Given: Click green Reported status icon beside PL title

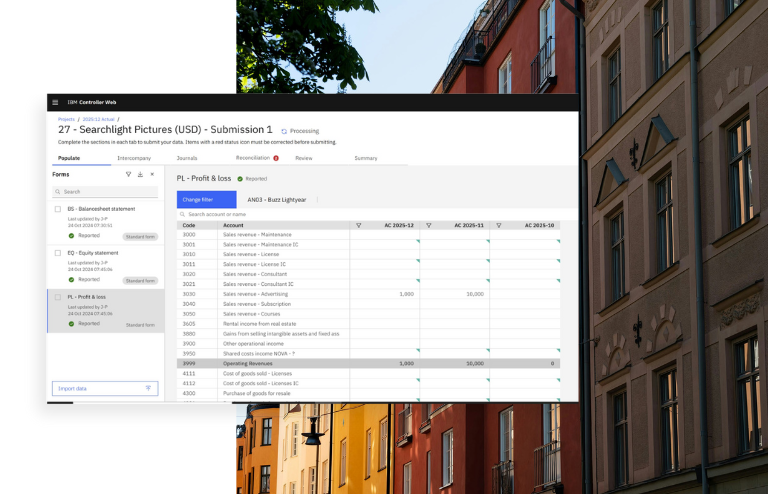Looking at the screenshot, I should tap(241, 178).
